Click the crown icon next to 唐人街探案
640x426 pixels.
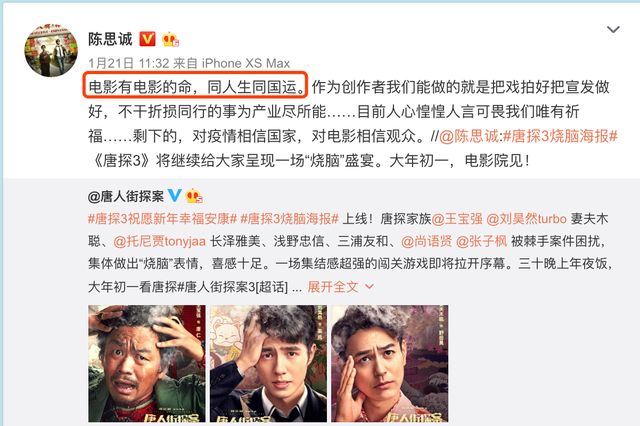[x=194, y=196]
